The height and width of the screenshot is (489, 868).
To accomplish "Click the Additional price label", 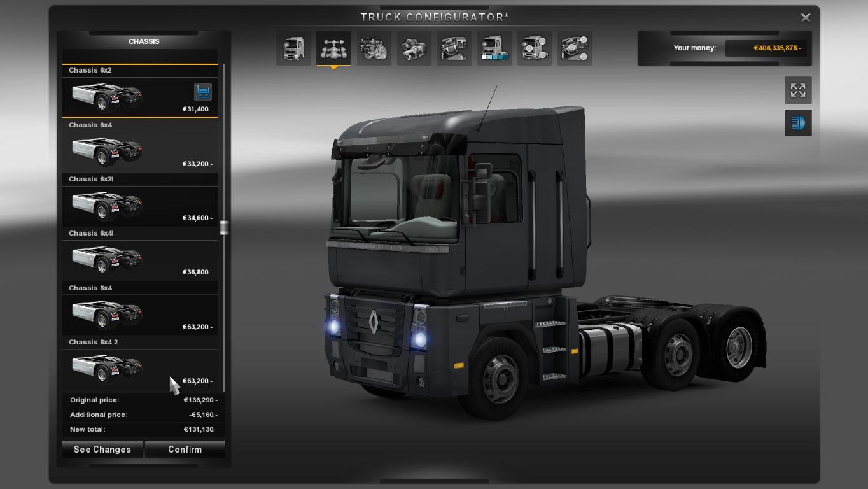I will pyautogui.click(x=99, y=415).
